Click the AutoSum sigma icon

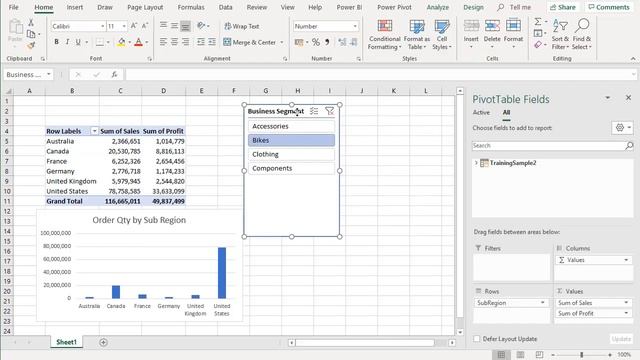click(x=538, y=22)
